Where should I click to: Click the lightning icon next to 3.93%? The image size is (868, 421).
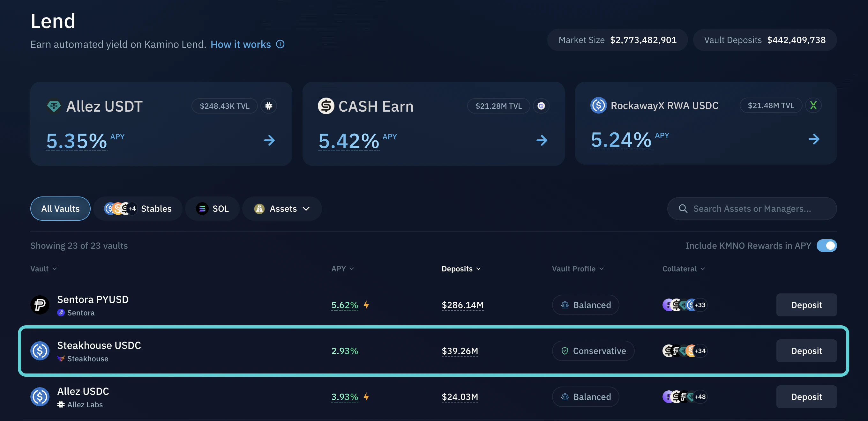[366, 396]
